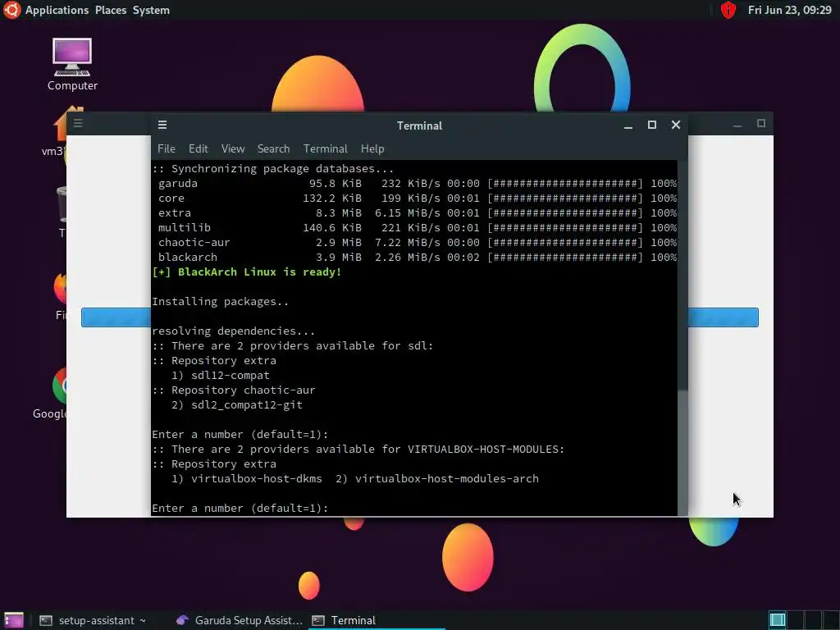This screenshot has height=630, width=840.
Task: Close the Terminal window
Action: tap(676, 125)
